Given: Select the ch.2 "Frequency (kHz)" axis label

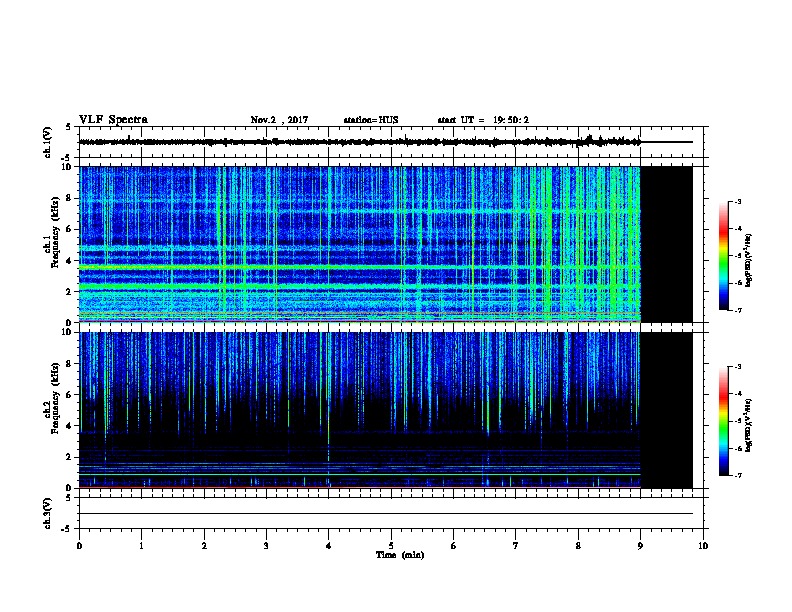Looking at the screenshot, I should coord(55,398).
